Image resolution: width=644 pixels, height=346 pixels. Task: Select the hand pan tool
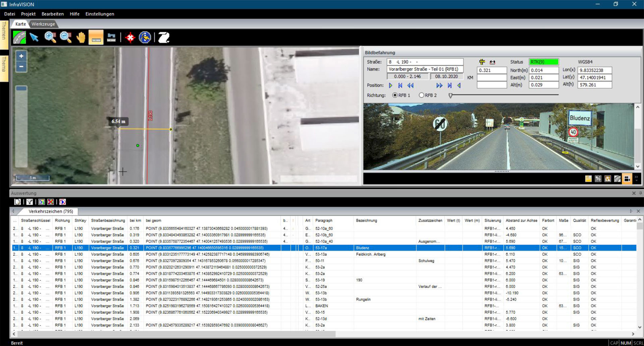[x=81, y=37]
